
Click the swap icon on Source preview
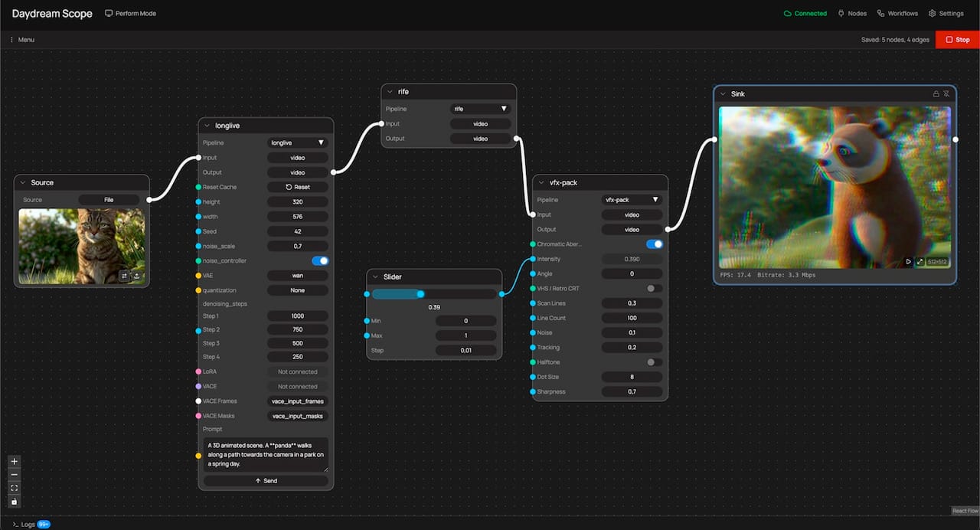tap(124, 276)
